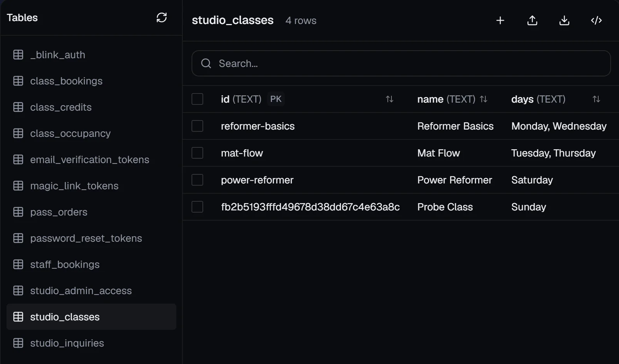Open the magic_link_tokens table
The width and height of the screenshot is (619, 364).
pyautogui.click(x=91, y=186)
